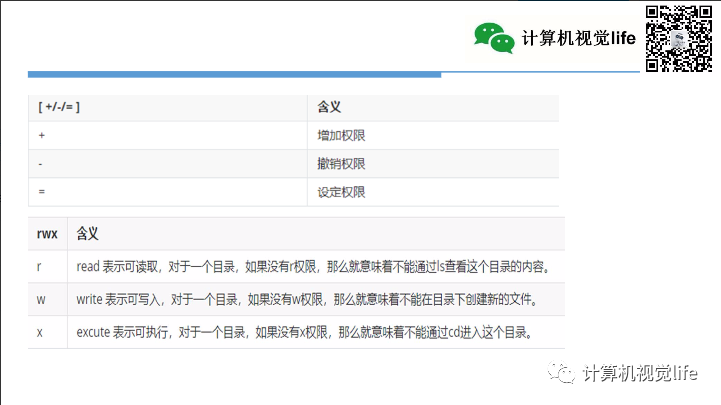Screen dimensions: 721x405
Task: Click the 设定权限 cell
Action: coord(433,192)
